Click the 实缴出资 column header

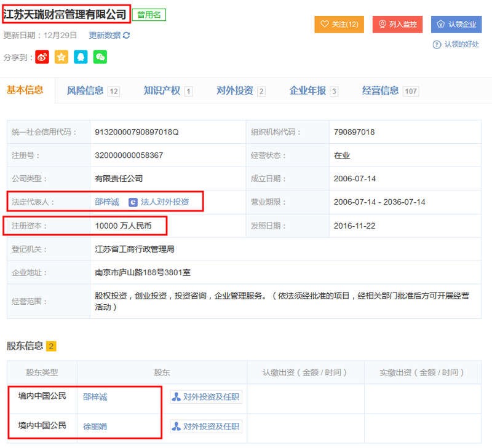click(422, 372)
